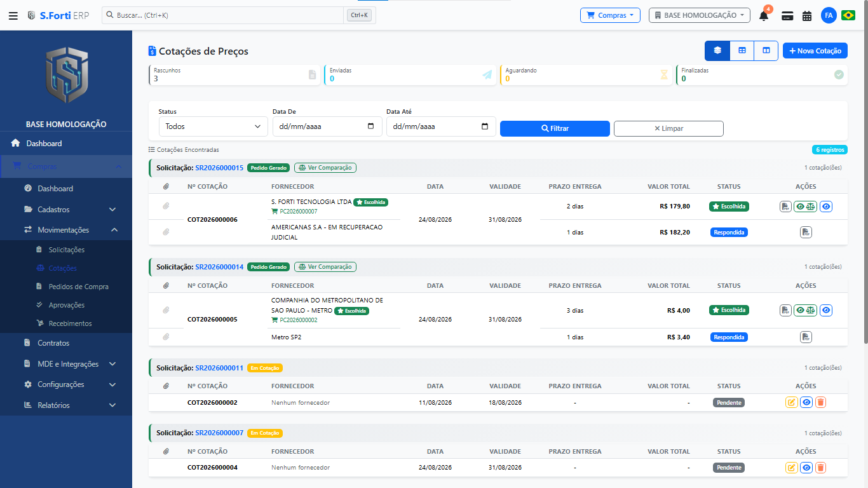Click the Filtrar button
Viewport: 868px width, 488px height.
pyautogui.click(x=555, y=128)
